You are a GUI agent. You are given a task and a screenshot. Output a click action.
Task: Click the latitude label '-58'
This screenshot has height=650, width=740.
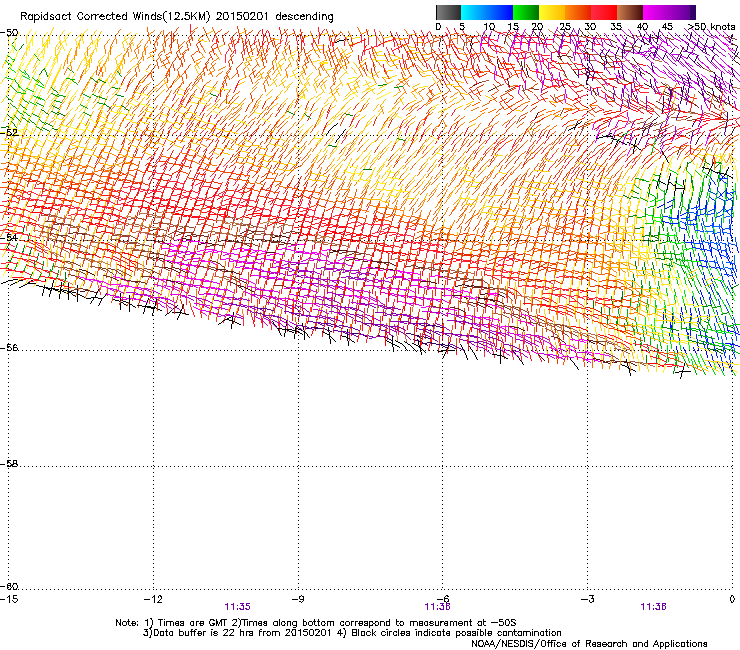pyautogui.click(x=9, y=464)
